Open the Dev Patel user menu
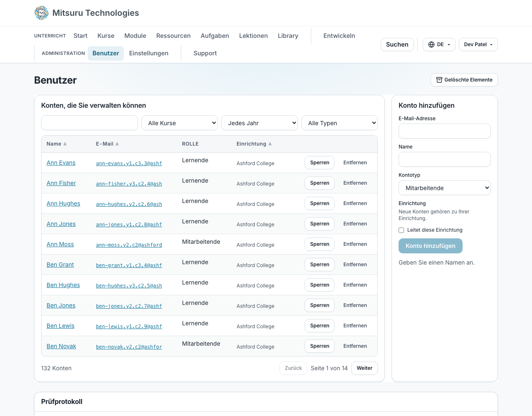Viewport: 532px width, 416px height. pos(478,45)
